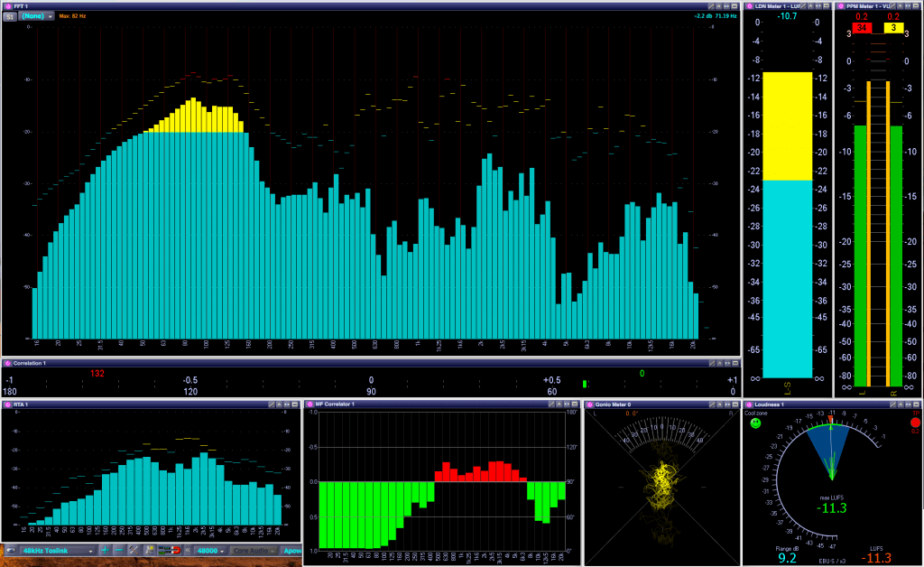Toggle the eye icon in Loudness 1 title bar
Viewport: 924px width, 567px height.
click(908, 404)
